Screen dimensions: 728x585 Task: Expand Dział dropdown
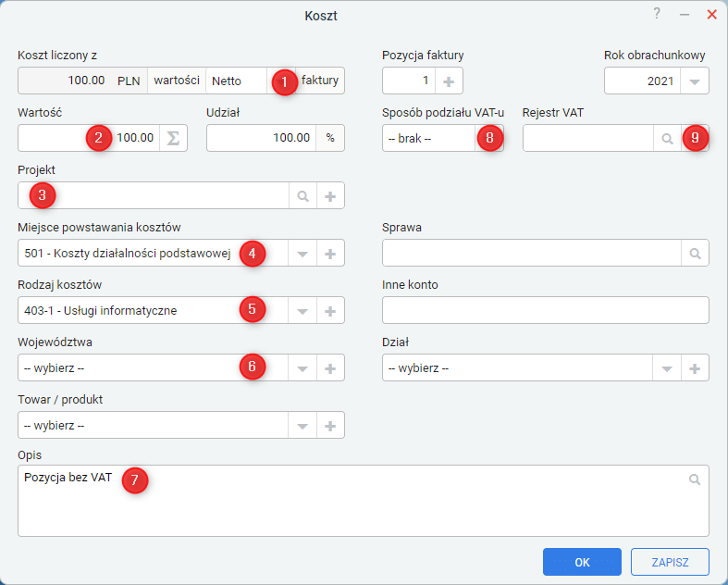pyautogui.click(x=667, y=368)
